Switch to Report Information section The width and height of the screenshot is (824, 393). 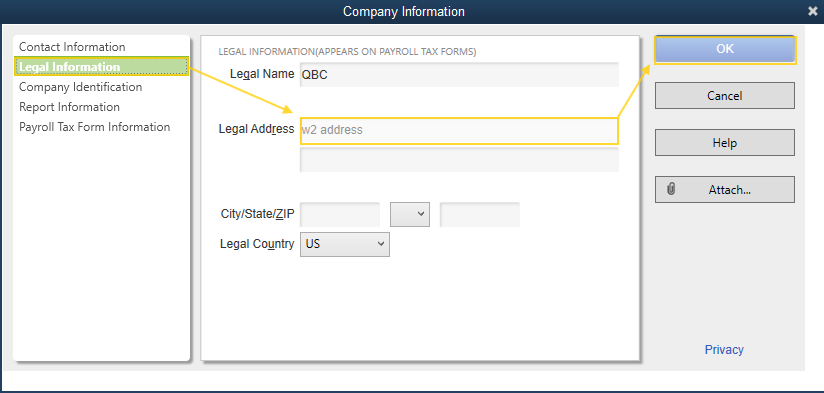pyautogui.click(x=69, y=107)
